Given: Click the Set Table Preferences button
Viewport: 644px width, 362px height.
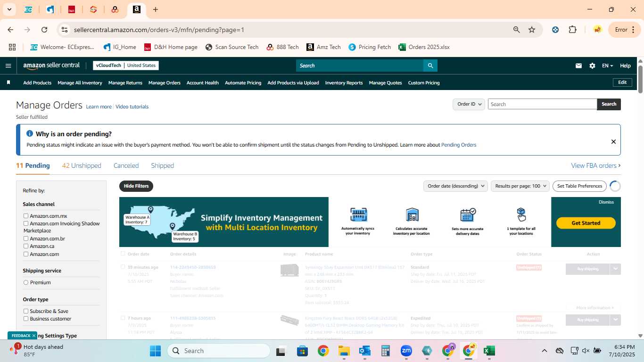Looking at the screenshot, I should [580, 186].
